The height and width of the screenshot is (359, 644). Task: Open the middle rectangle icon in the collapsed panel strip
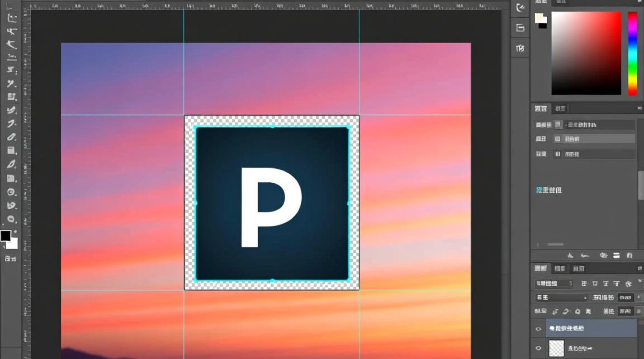coord(520,28)
